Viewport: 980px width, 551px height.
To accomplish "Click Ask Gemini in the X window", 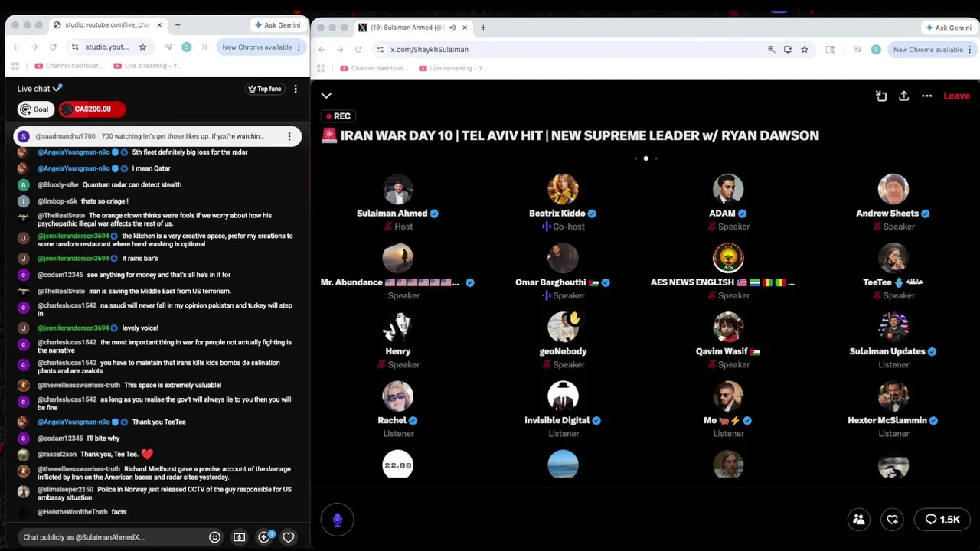I will pos(948,28).
